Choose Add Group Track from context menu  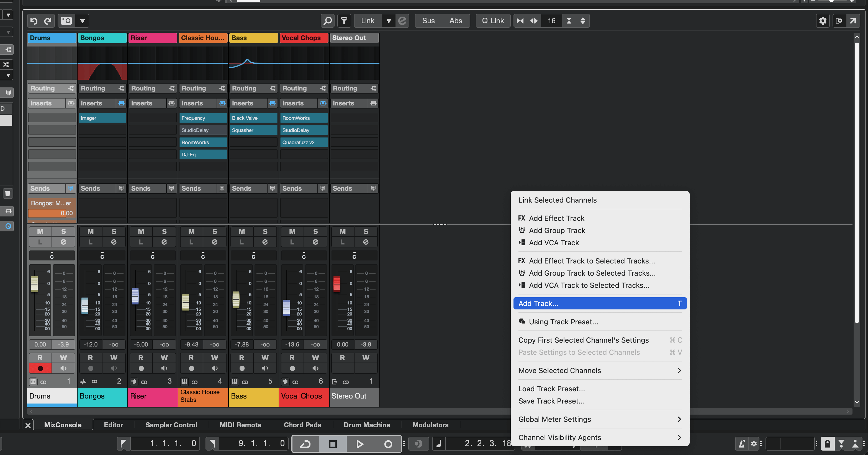click(x=600, y=230)
